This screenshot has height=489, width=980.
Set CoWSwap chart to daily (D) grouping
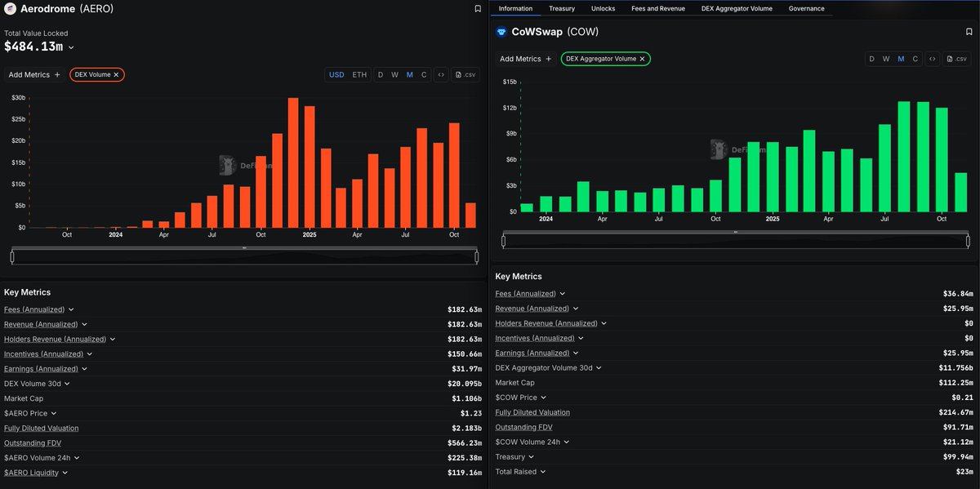point(871,59)
